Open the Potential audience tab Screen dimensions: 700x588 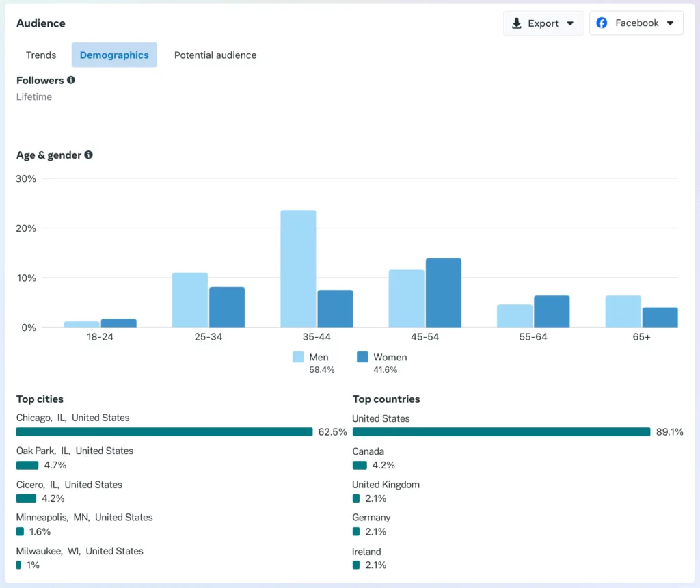point(215,55)
